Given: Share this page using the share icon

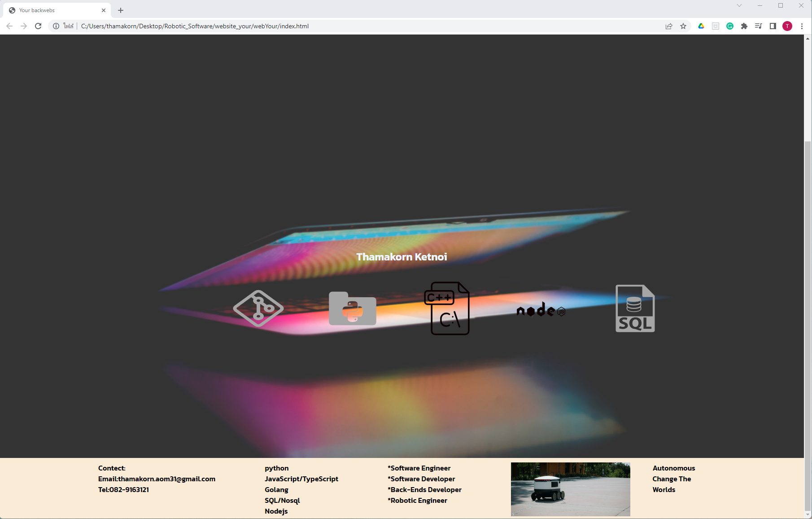Looking at the screenshot, I should (x=669, y=26).
